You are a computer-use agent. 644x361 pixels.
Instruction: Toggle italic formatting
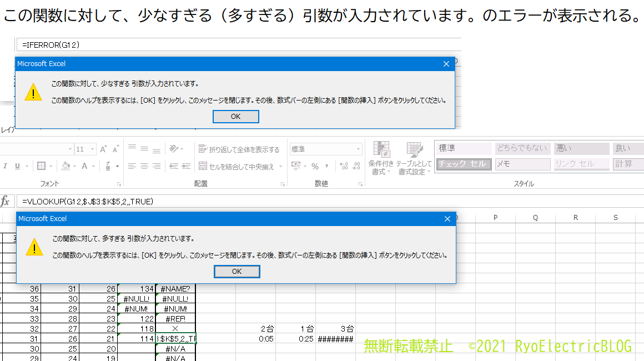tap(6, 165)
